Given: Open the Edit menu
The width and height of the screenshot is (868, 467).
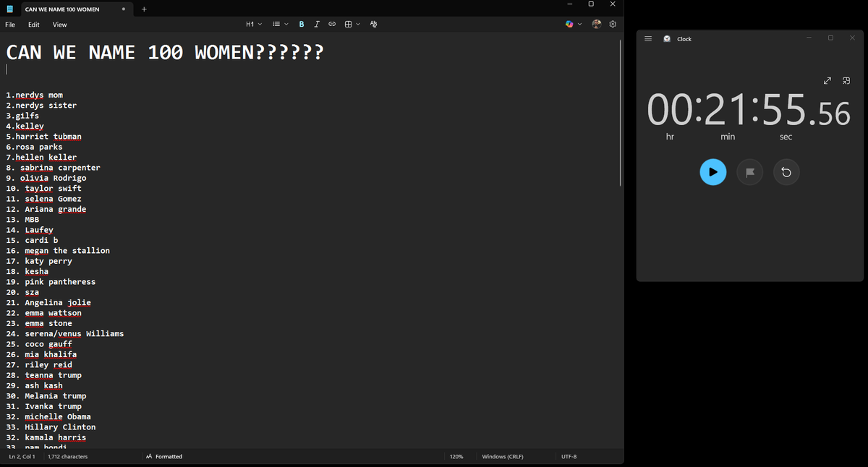Looking at the screenshot, I should [x=34, y=25].
